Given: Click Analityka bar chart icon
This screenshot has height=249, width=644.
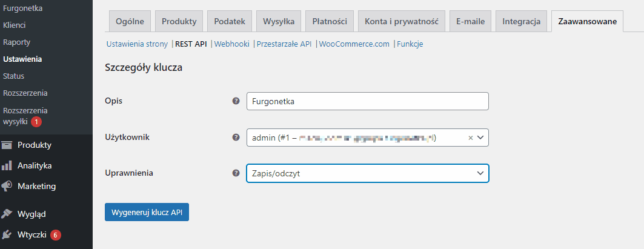Looking at the screenshot, I should coord(7,165).
